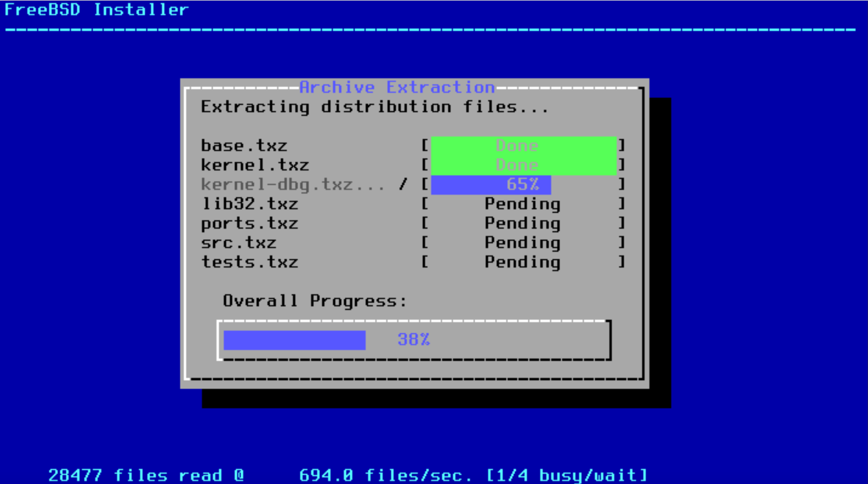This screenshot has width=868, height=484.
Task: Select the kernel.txz file label
Action: (255, 165)
